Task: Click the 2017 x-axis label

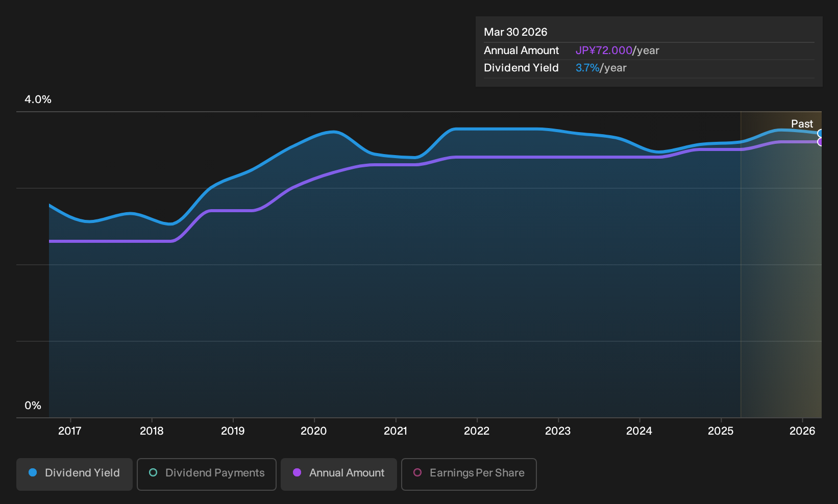Action: click(70, 431)
